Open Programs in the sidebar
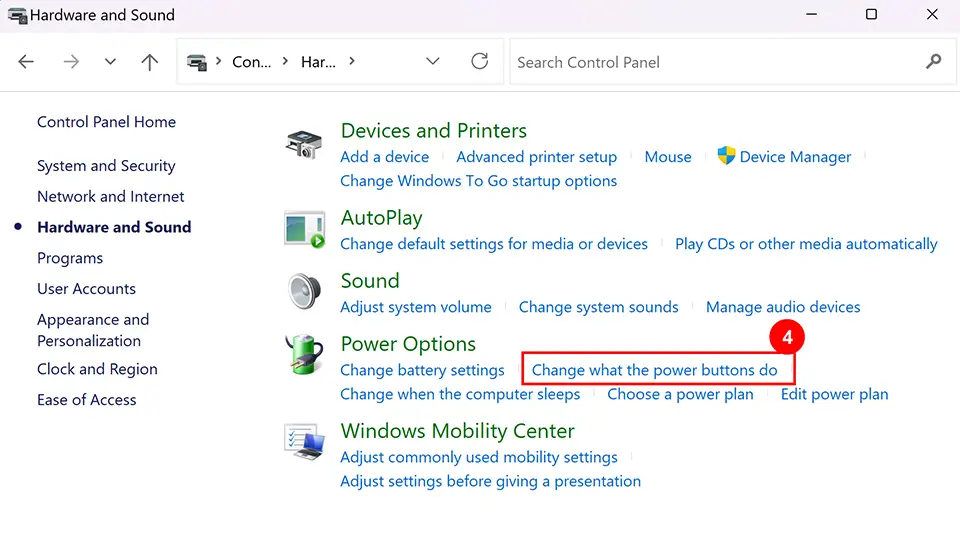This screenshot has height=537, width=960. (x=70, y=258)
